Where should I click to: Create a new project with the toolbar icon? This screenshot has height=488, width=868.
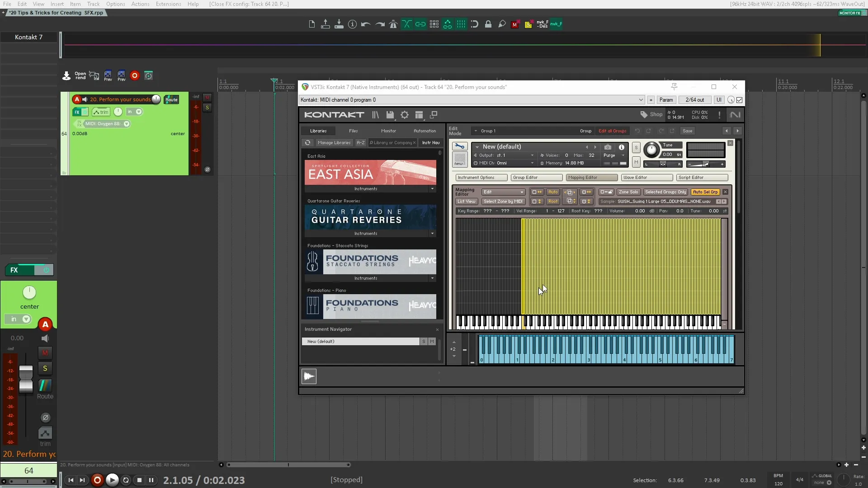tap(311, 24)
